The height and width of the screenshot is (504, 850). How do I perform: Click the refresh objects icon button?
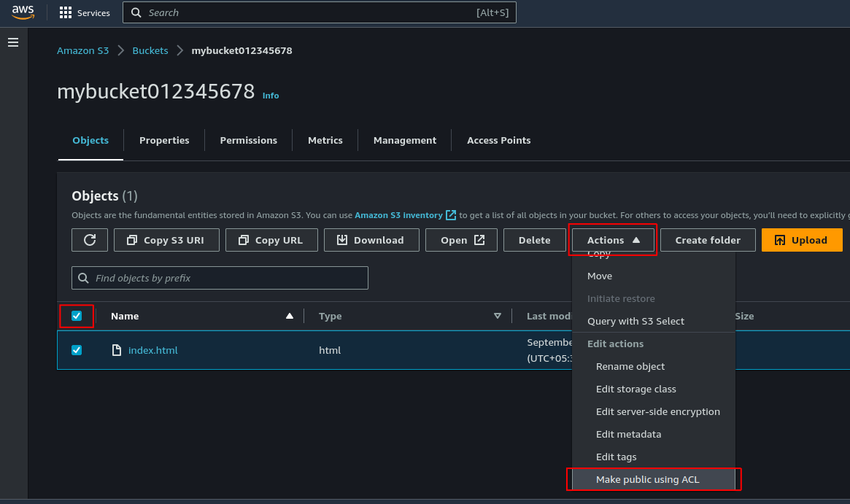pyautogui.click(x=90, y=240)
